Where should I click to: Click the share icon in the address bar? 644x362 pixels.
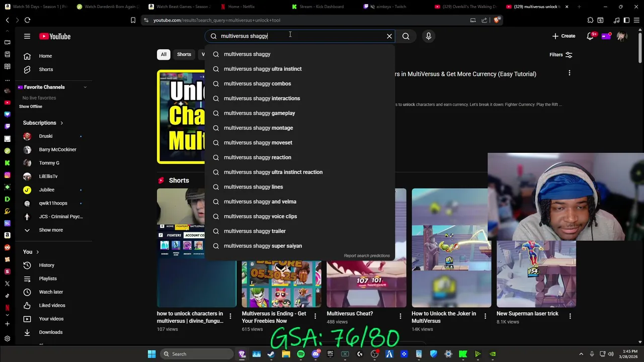point(484,20)
